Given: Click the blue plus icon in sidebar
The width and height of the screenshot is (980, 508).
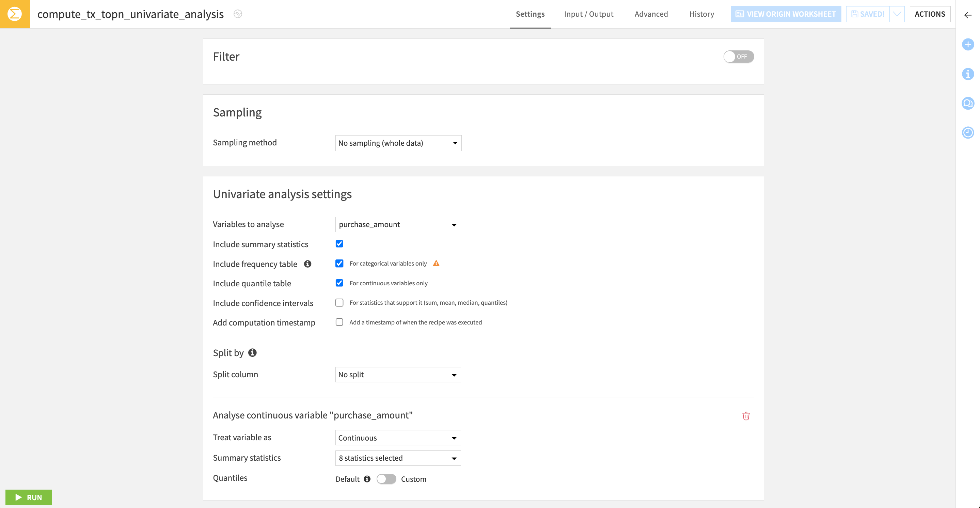Looking at the screenshot, I should point(967,45).
